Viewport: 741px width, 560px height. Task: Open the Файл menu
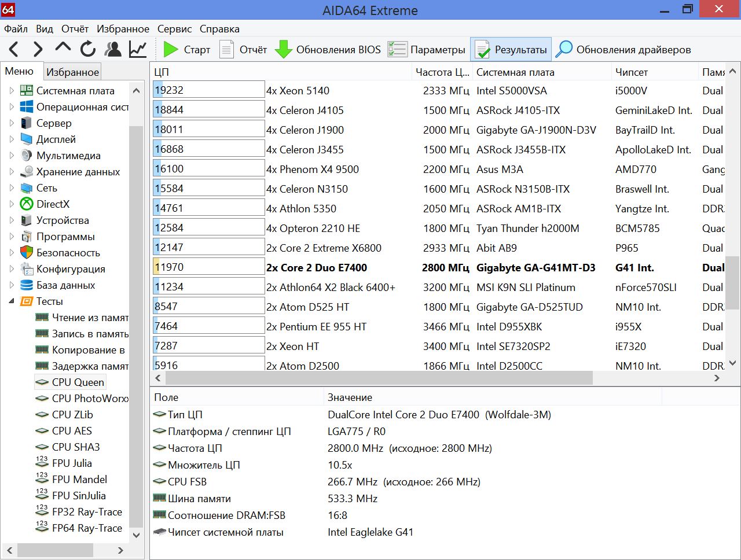click(x=16, y=28)
